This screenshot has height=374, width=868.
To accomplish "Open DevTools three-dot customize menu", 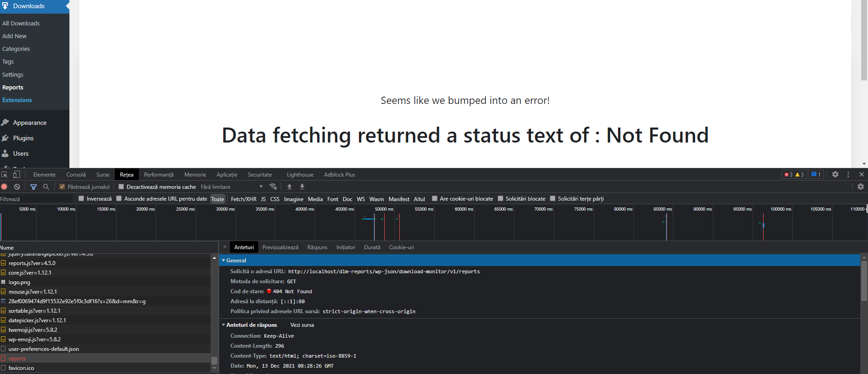I will click(x=848, y=174).
